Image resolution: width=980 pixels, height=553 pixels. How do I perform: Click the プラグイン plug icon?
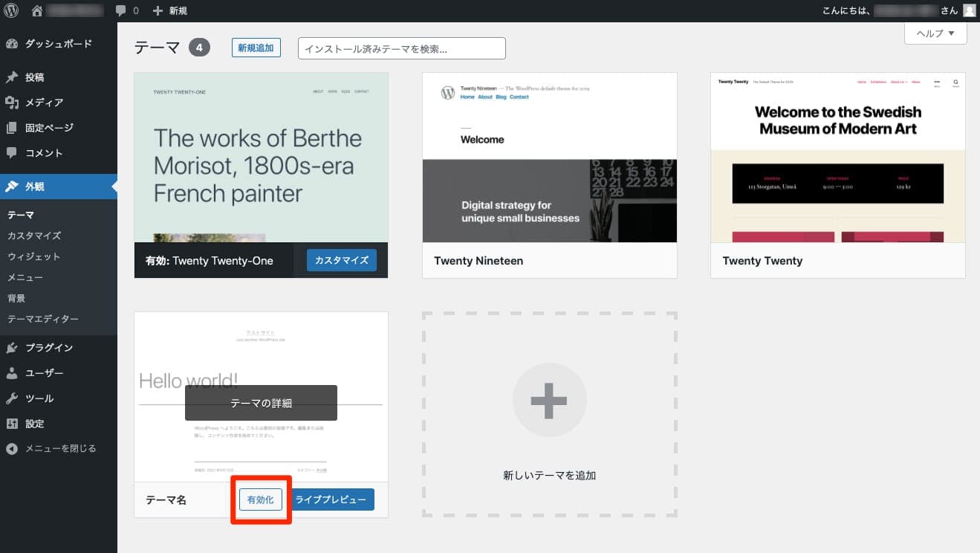(12, 348)
